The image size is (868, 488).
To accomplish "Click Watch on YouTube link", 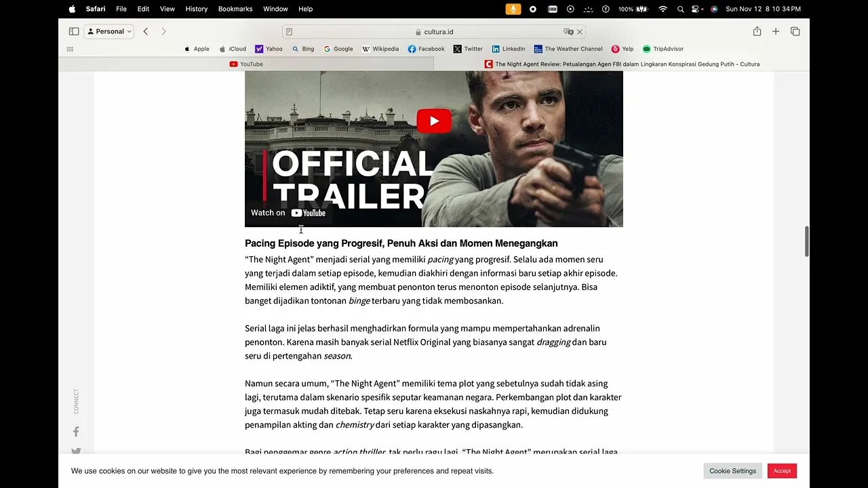I will point(288,213).
